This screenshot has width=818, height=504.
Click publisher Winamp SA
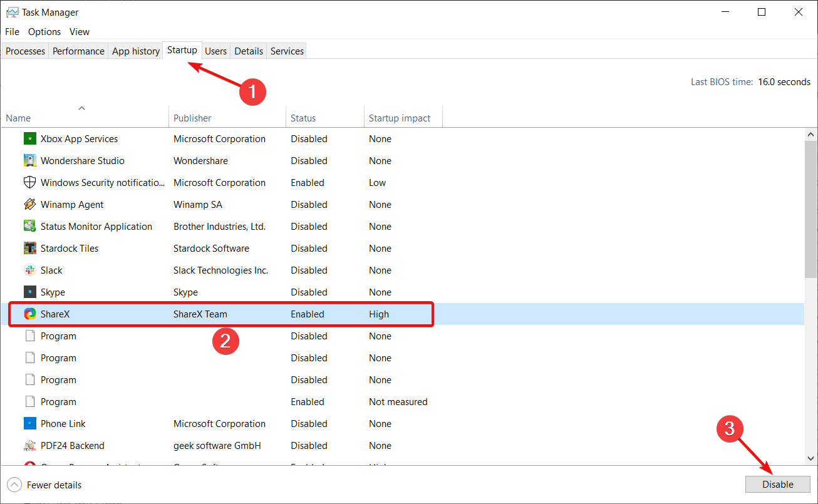click(198, 205)
